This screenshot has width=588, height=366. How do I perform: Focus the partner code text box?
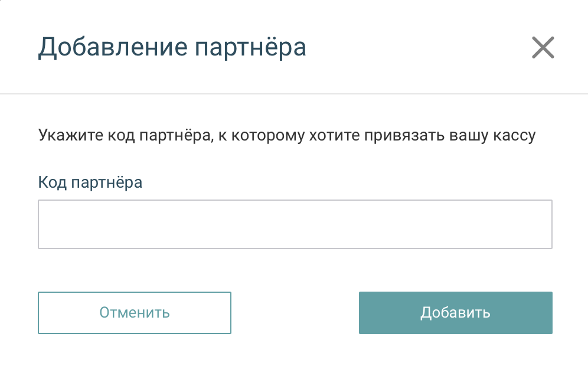pyautogui.click(x=295, y=224)
